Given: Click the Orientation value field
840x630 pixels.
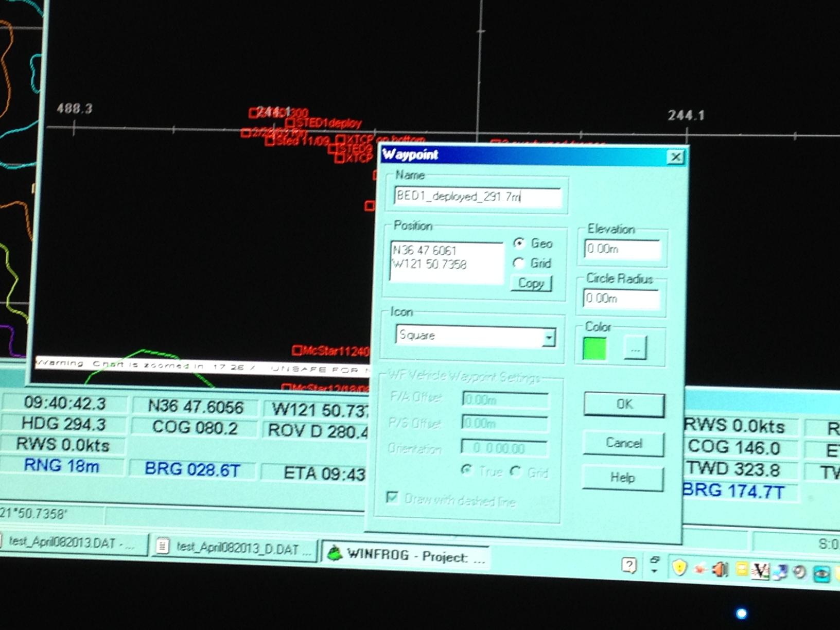Looking at the screenshot, I should (x=504, y=448).
